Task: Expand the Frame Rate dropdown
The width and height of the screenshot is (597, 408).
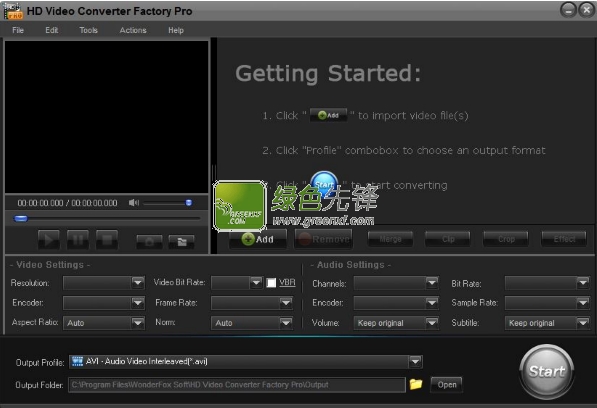Action: pyautogui.click(x=286, y=303)
